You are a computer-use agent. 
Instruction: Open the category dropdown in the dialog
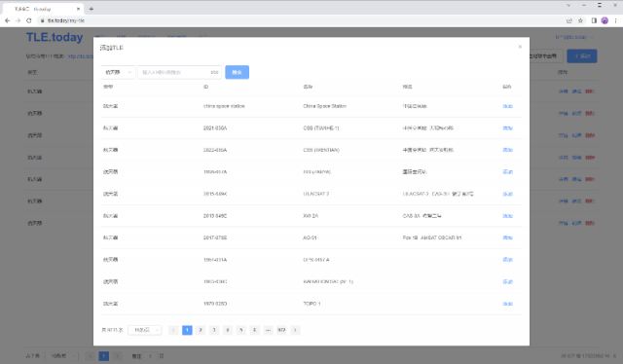tap(118, 72)
